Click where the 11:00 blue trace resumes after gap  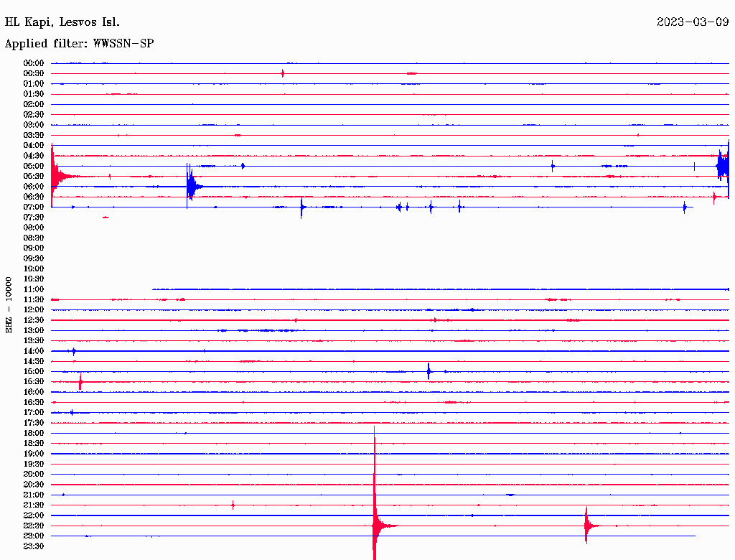coord(154,289)
